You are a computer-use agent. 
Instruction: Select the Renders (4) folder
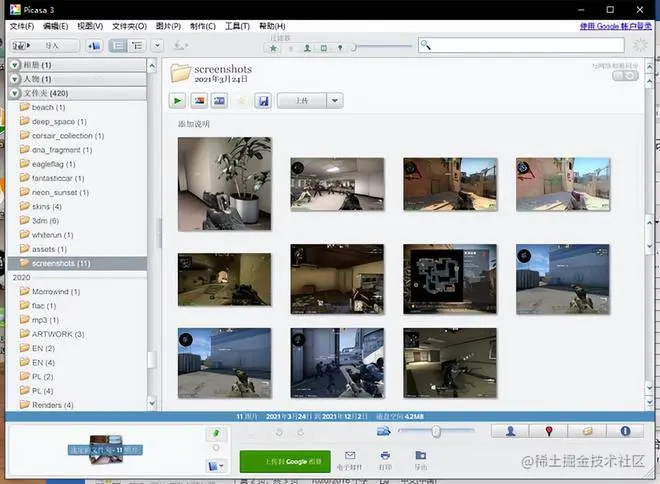click(53, 405)
